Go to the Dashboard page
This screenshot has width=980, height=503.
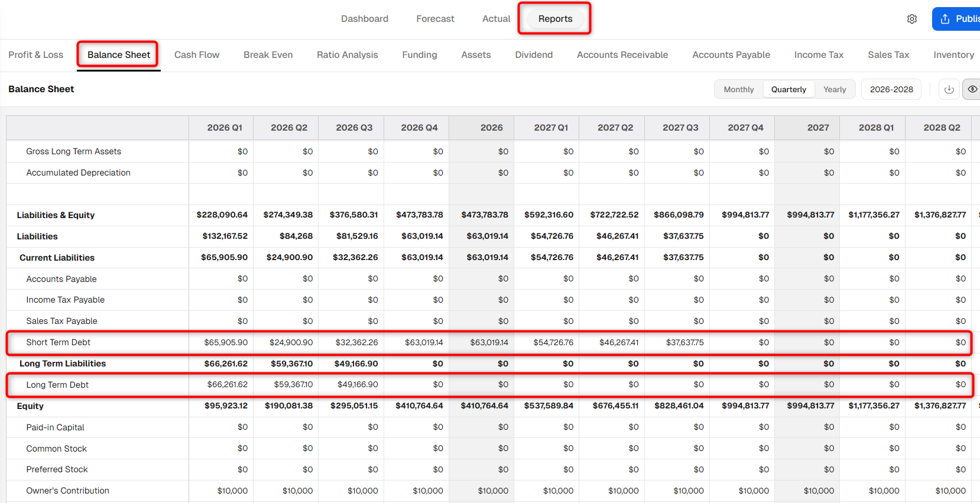tap(365, 19)
